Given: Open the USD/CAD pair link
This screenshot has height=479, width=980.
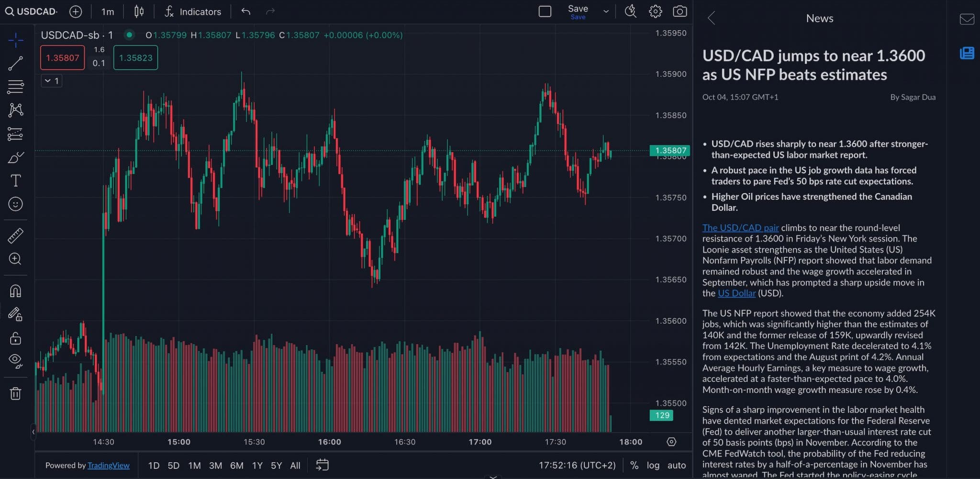Looking at the screenshot, I should (x=740, y=228).
